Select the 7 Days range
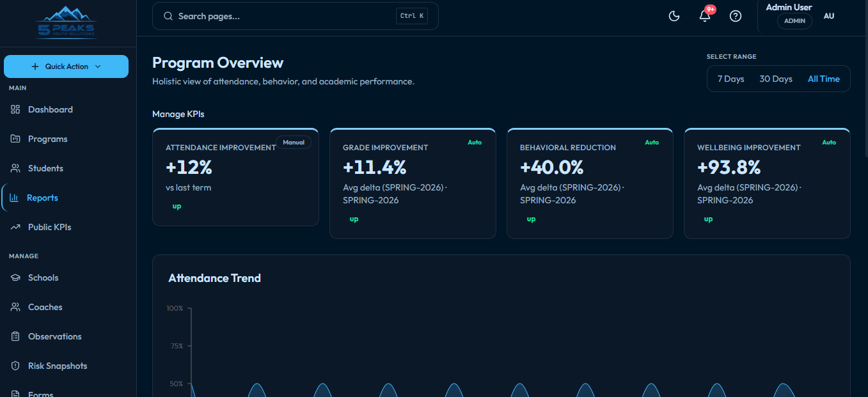 pyautogui.click(x=730, y=79)
